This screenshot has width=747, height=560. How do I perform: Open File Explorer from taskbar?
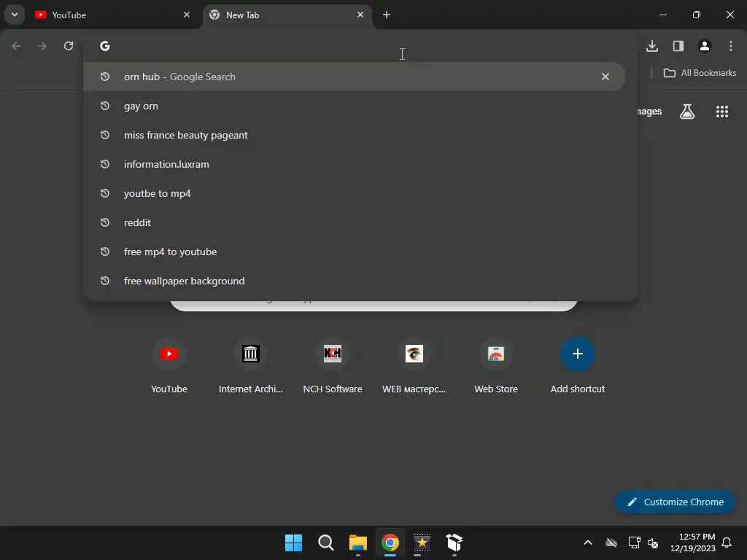(357, 542)
